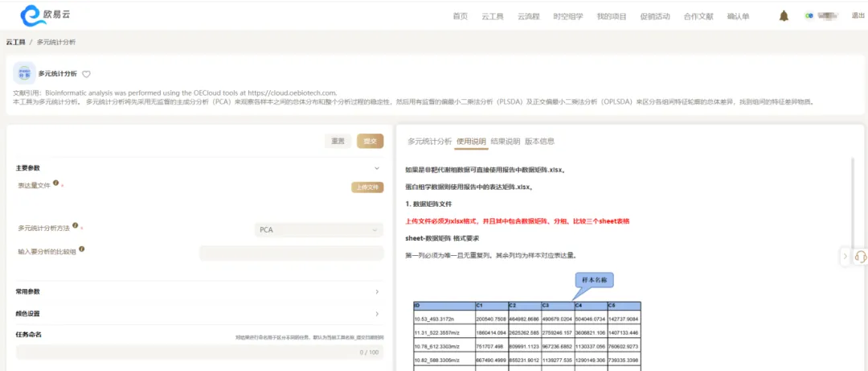868x371 pixels.
Task: Click the 重置 button
Action: click(x=338, y=142)
